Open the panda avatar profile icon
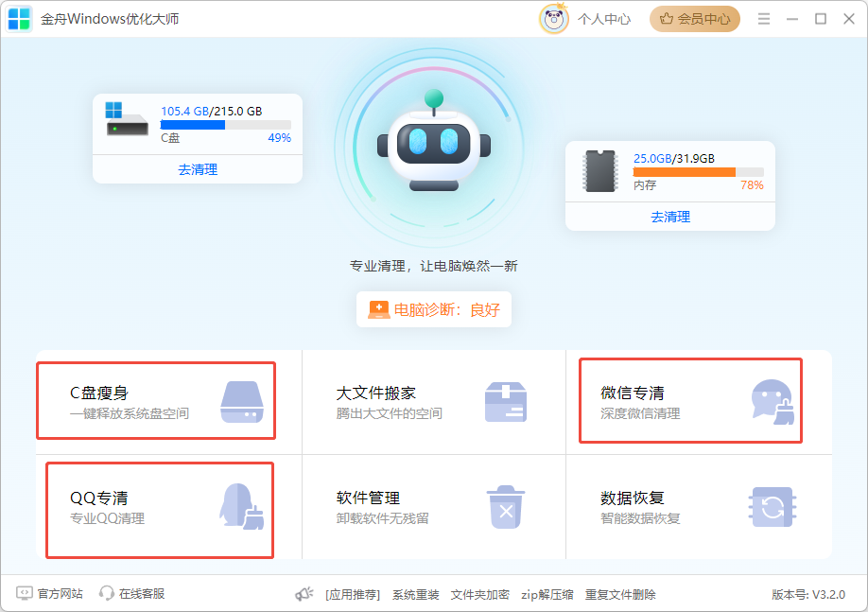The height and width of the screenshot is (612, 868). point(553,19)
